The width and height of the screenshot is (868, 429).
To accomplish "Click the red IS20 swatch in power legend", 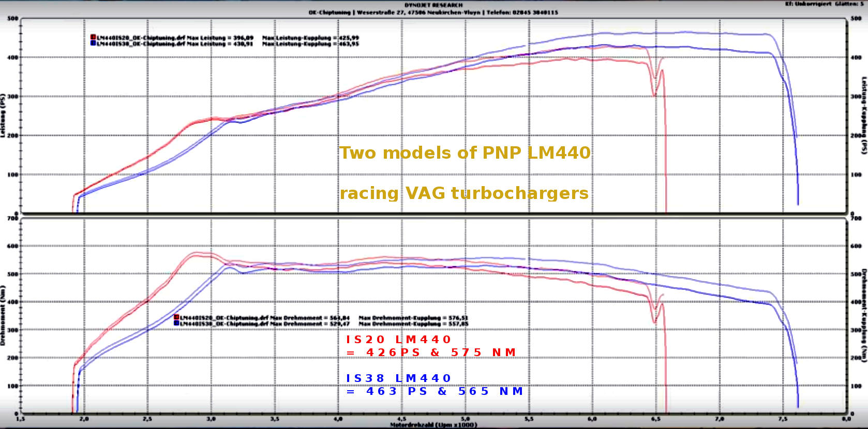I will coord(93,38).
